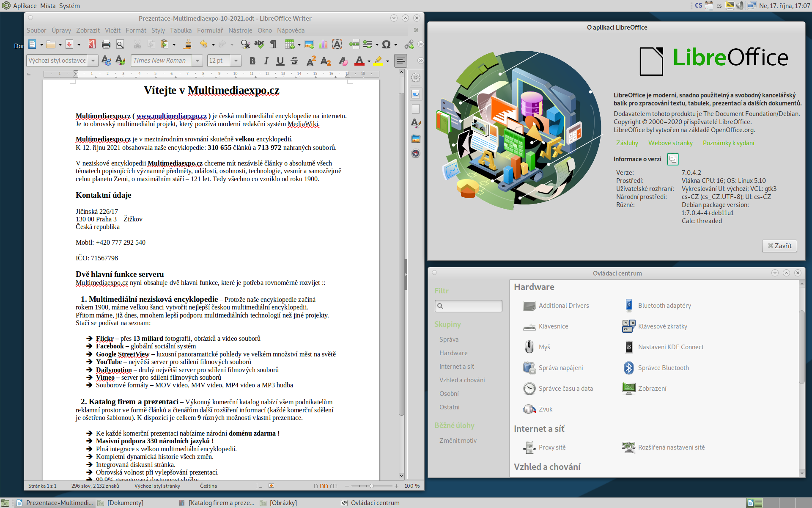Select the Clone Formatting paintbrush icon

[x=188, y=44]
